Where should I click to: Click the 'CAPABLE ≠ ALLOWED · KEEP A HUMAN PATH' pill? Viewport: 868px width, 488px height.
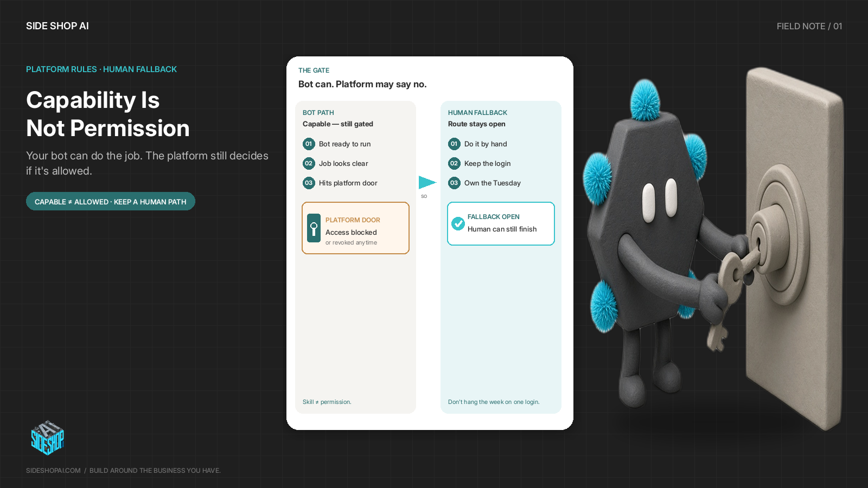click(111, 201)
